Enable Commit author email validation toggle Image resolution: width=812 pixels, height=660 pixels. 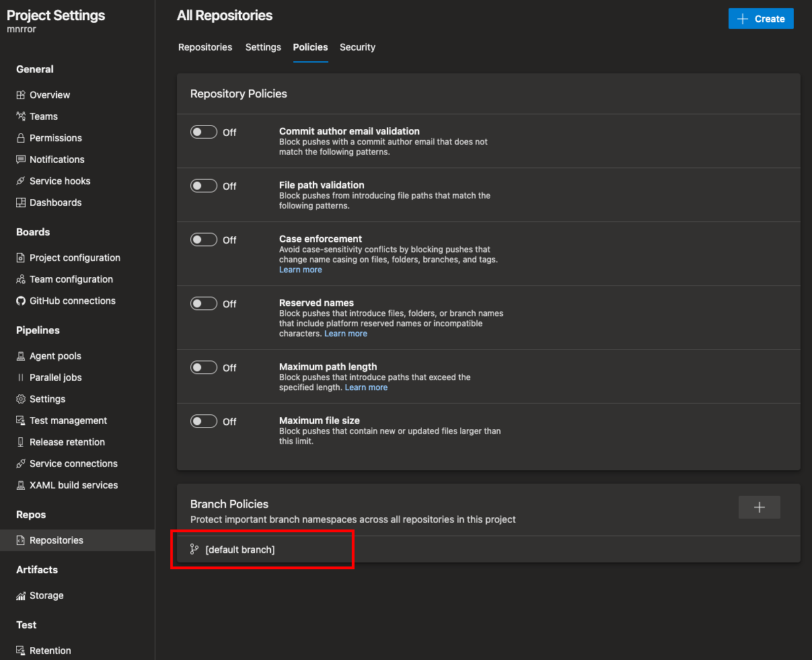204,132
